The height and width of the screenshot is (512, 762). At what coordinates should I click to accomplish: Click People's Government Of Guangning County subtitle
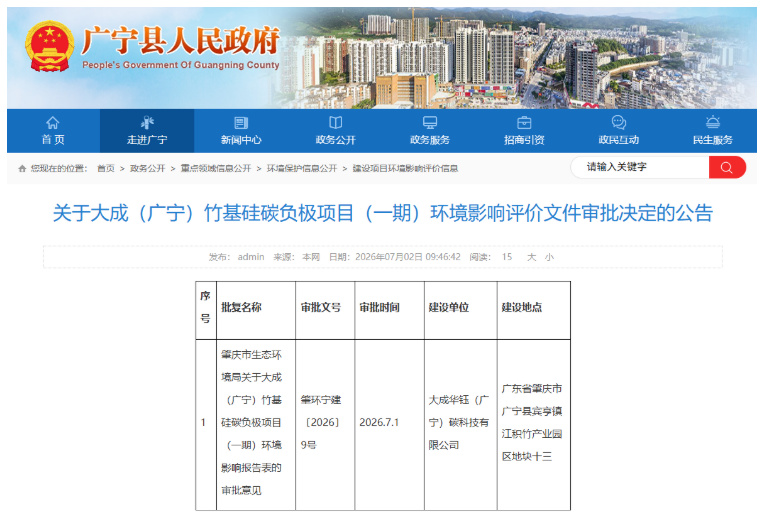[181, 65]
